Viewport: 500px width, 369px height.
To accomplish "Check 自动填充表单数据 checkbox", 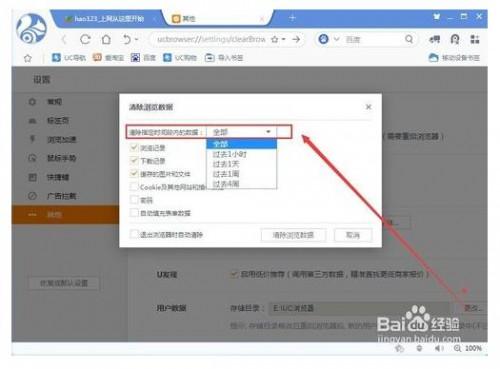I will click(134, 213).
